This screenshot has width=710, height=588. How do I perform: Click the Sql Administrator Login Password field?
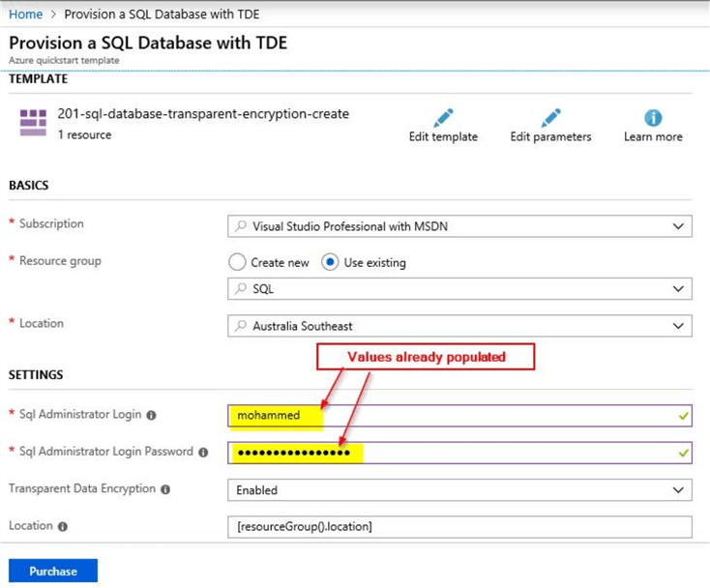pyautogui.click(x=459, y=453)
